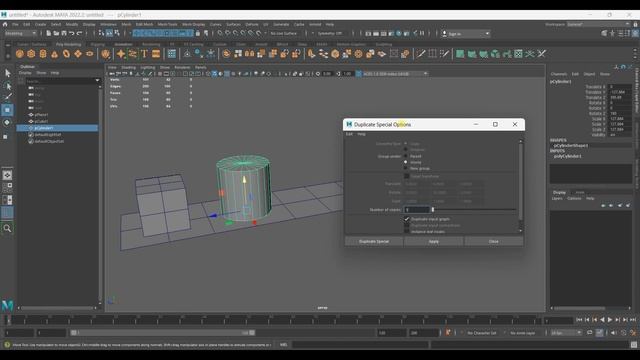Screen dimensions: 640x360
Task: Click the play forward timeline button
Action: [x=610, y=320]
